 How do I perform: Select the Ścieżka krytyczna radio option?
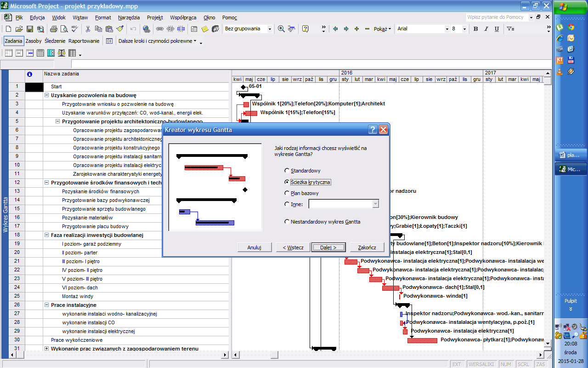pyautogui.click(x=307, y=182)
